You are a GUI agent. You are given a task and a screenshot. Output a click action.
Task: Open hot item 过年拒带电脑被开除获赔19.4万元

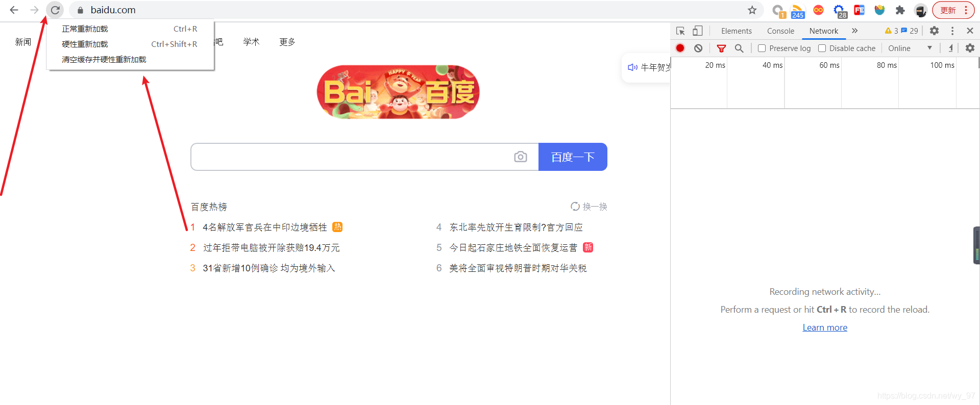[x=271, y=247]
